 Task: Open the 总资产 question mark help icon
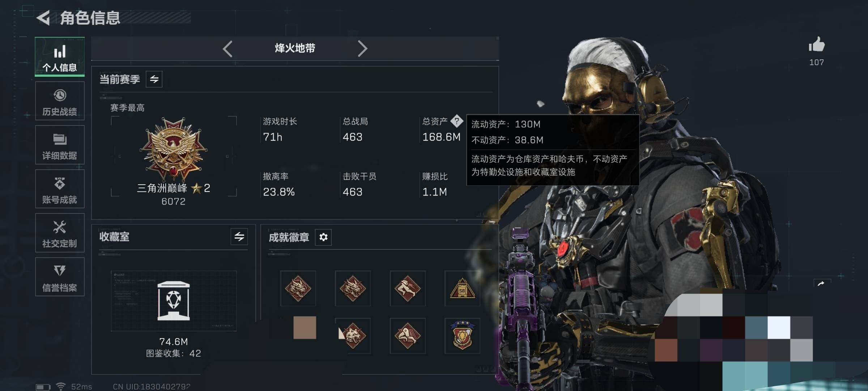(457, 121)
